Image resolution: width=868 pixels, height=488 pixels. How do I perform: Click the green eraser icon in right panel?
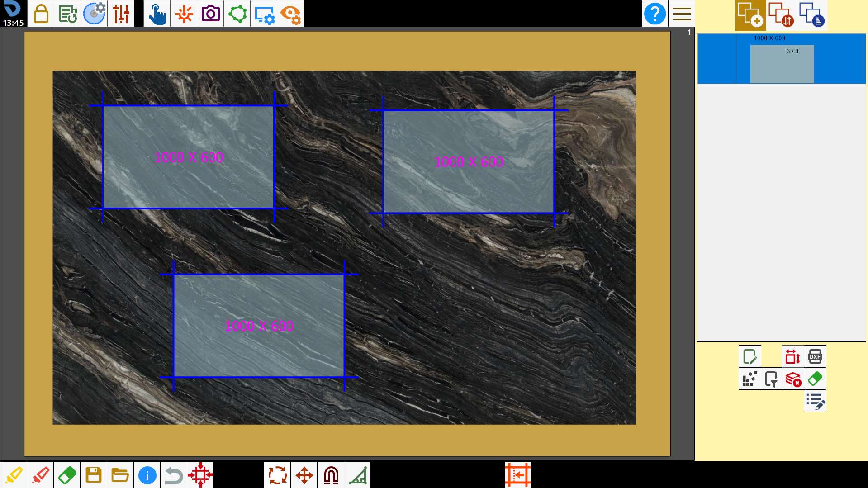pos(815,379)
